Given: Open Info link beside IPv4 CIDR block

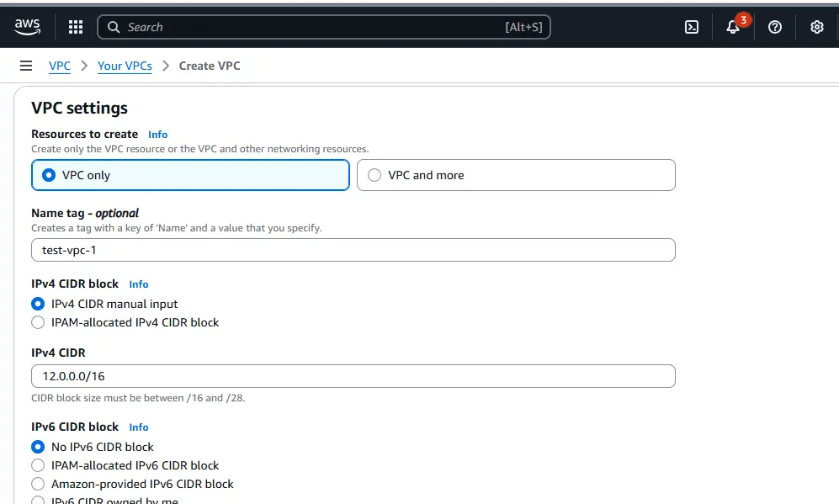Looking at the screenshot, I should click(x=139, y=284).
